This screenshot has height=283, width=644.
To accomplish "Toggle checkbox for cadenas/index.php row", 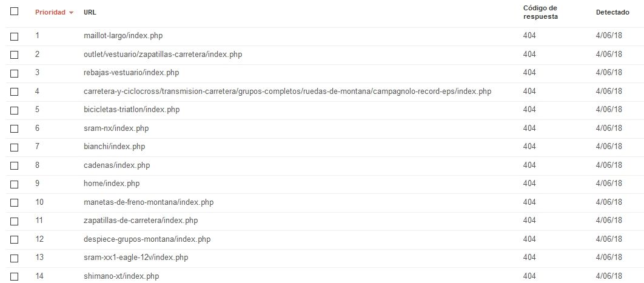I will click(x=15, y=165).
